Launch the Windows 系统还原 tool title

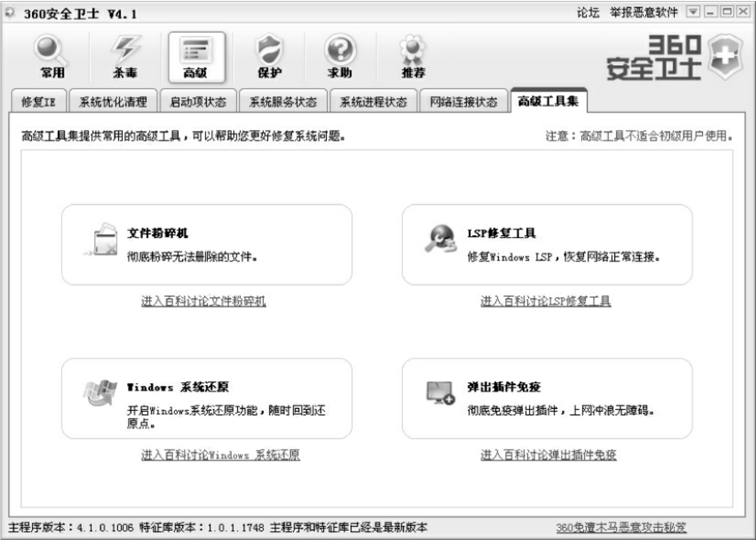[x=178, y=387]
